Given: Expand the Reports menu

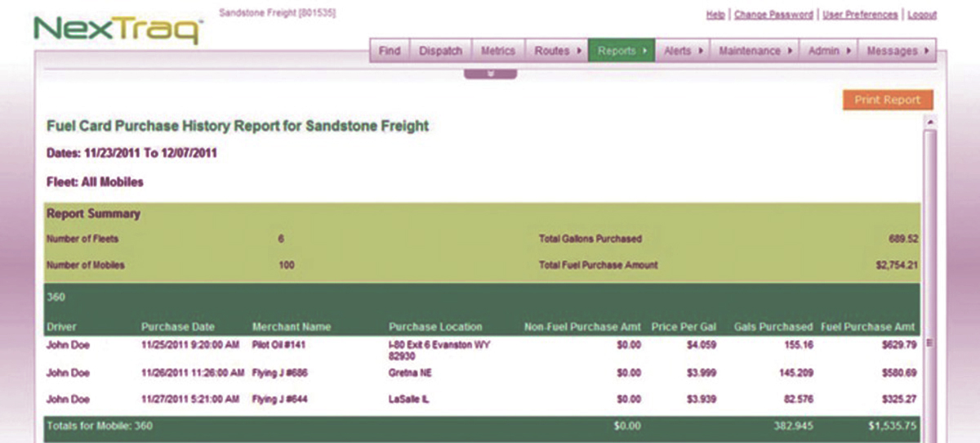Looking at the screenshot, I should [621, 51].
